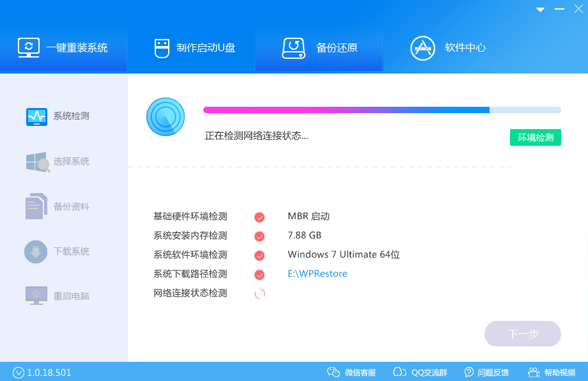The height and width of the screenshot is (381, 588).
Task: Click the 环境检测 green button
Action: (535, 137)
